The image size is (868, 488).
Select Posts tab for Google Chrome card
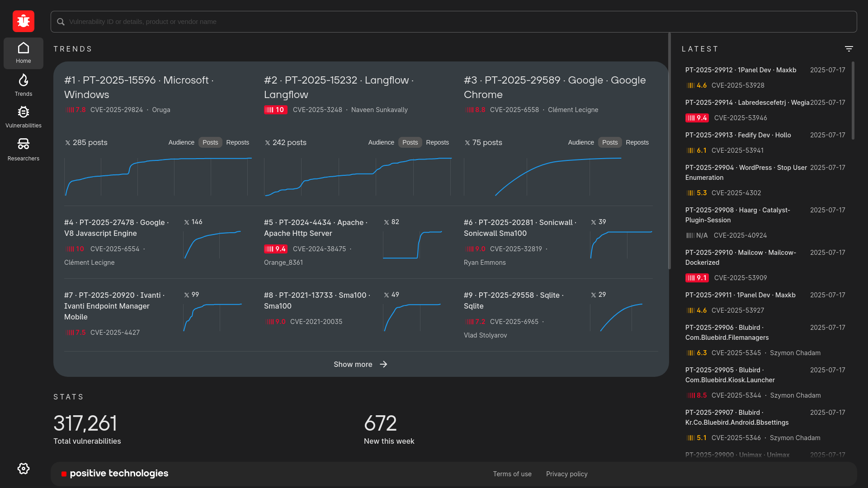click(x=610, y=142)
